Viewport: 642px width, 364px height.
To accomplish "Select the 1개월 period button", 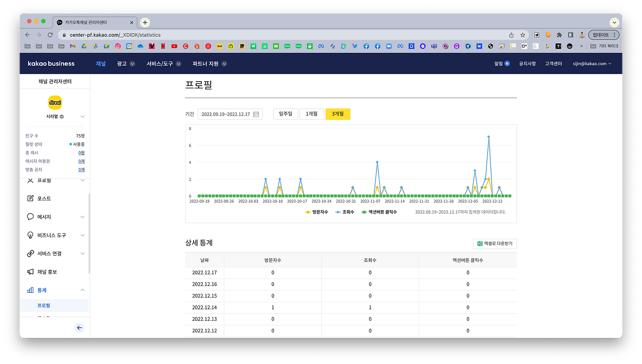I will (311, 114).
